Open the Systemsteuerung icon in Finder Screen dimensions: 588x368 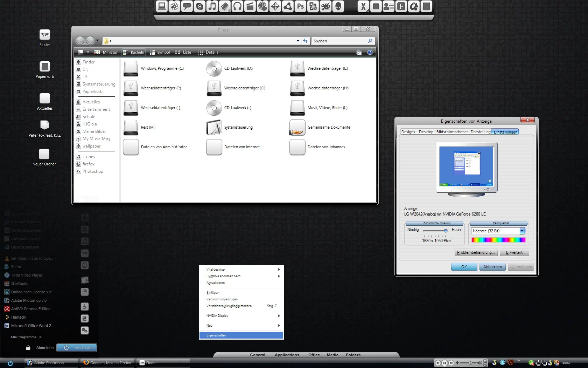click(214, 128)
